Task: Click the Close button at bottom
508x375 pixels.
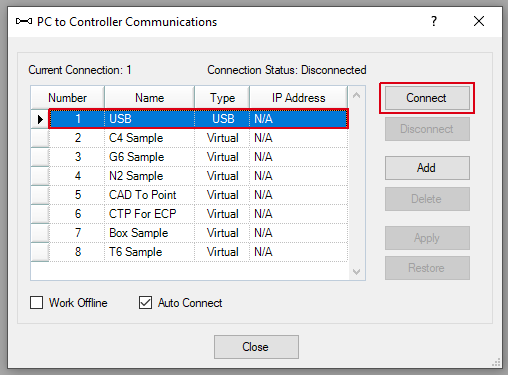Action: pos(256,347)
